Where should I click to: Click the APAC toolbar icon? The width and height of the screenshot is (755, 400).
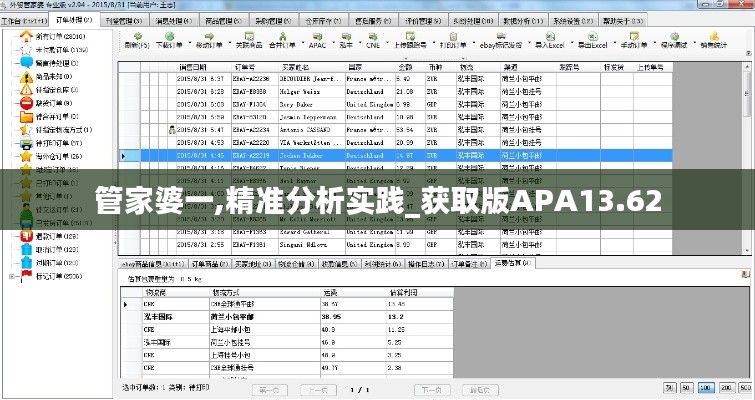[317, 37]
